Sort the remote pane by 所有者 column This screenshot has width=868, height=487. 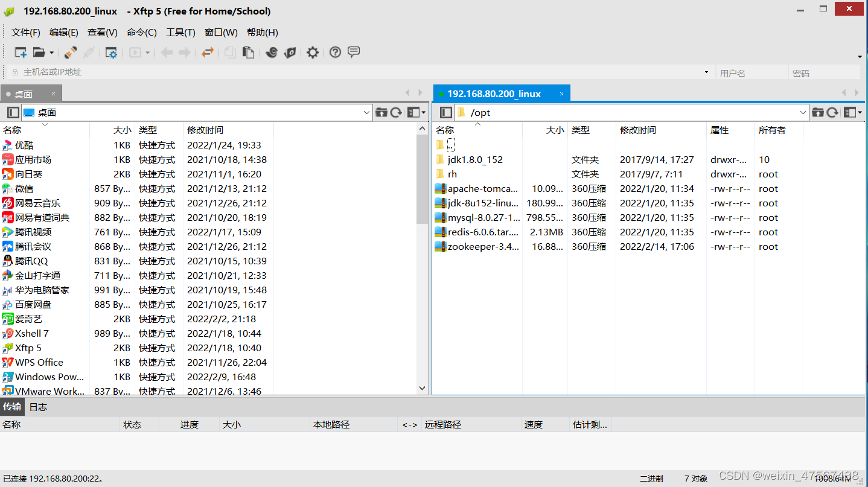coord(779,130)
